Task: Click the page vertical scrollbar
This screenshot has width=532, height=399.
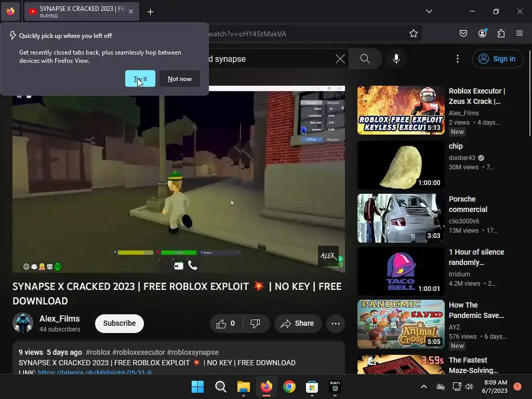Action: pyautogui.click(x=529, y=94)
